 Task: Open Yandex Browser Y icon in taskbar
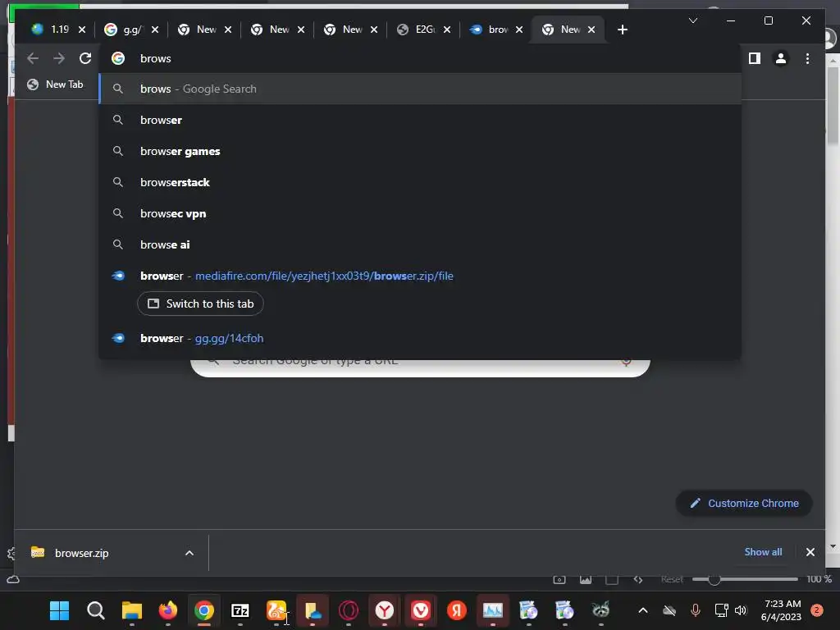pyautogui.click(x=384, y=610)
